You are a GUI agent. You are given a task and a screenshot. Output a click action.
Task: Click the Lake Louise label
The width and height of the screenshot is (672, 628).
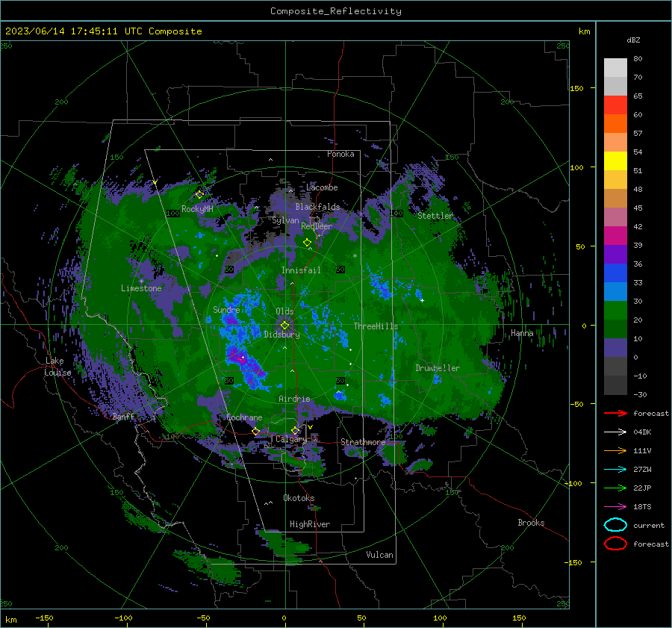(57, 367)
